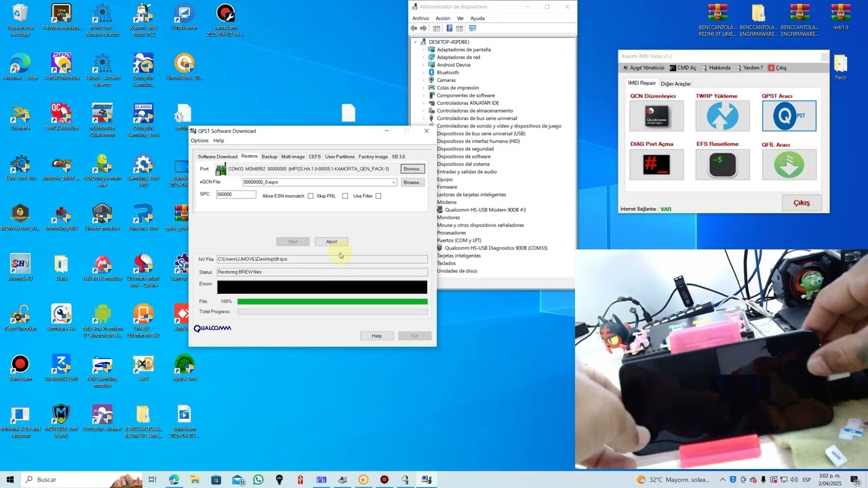Select flaco folder on desktop
This screenshot has width=868, height=488.
pos(841,67)
